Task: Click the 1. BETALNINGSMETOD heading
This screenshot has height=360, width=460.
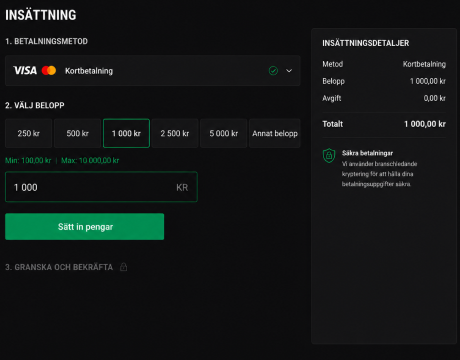Action: pyautogui.click(x=46, y=41)
